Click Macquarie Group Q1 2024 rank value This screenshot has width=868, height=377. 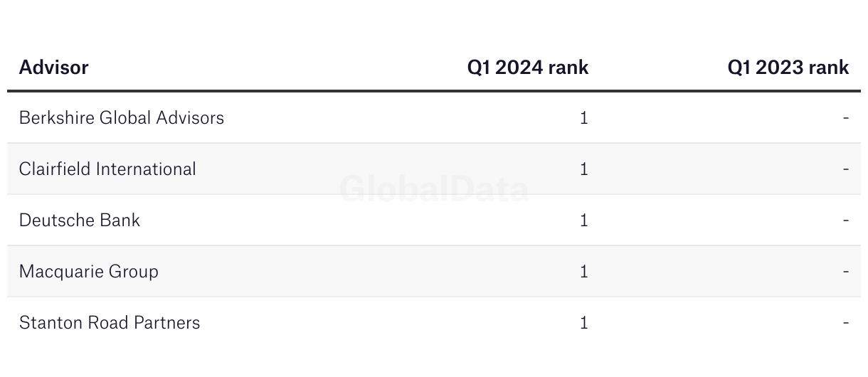coord(583,272)
